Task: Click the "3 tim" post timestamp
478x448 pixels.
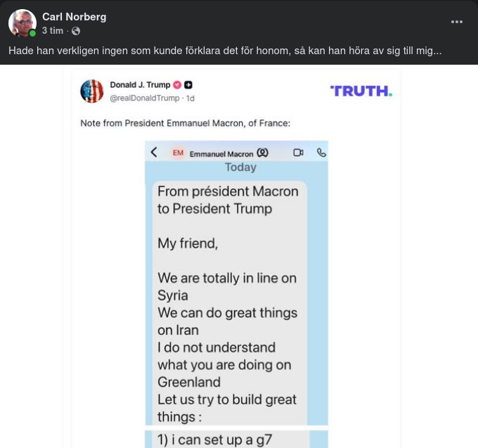Action: tap(52, 31)
